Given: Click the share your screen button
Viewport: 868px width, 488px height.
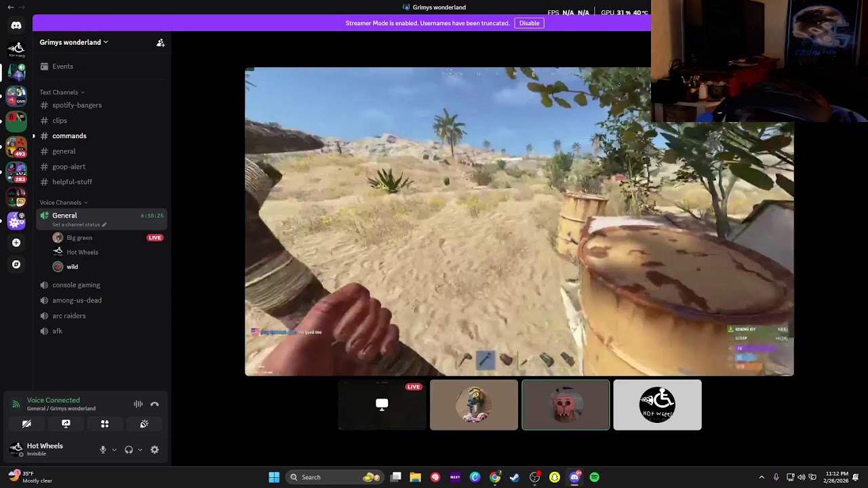Looking at the screenshot, I should 66,424.
